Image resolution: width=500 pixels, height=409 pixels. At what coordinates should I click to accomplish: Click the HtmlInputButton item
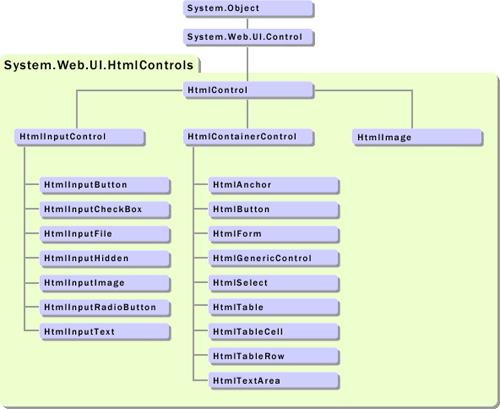105,185
